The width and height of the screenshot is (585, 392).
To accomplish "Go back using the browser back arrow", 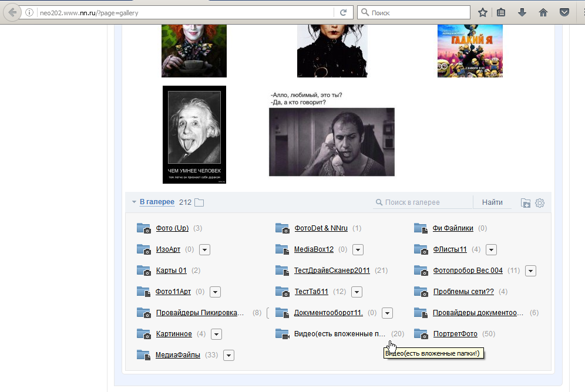I will pyautogui.click(x=12, y=13).
